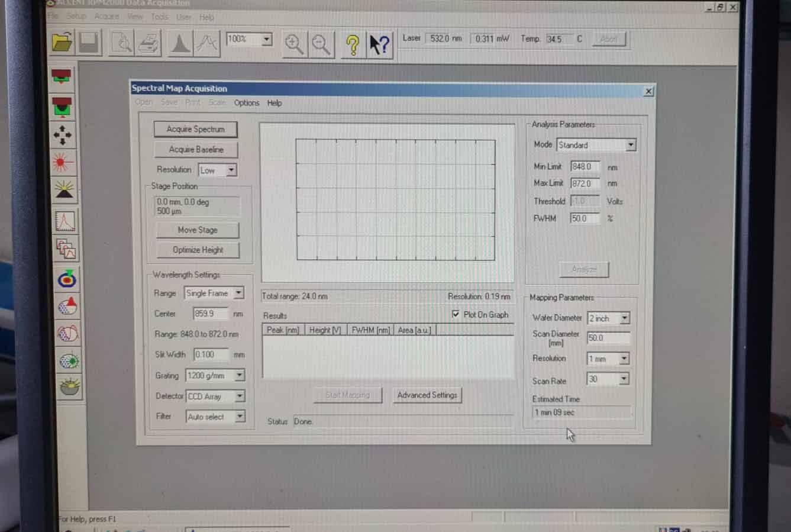Open the Mode Standard dropdown
Image resolution: width=791 pixels, height=532 pixels.
tap(631, 145)
